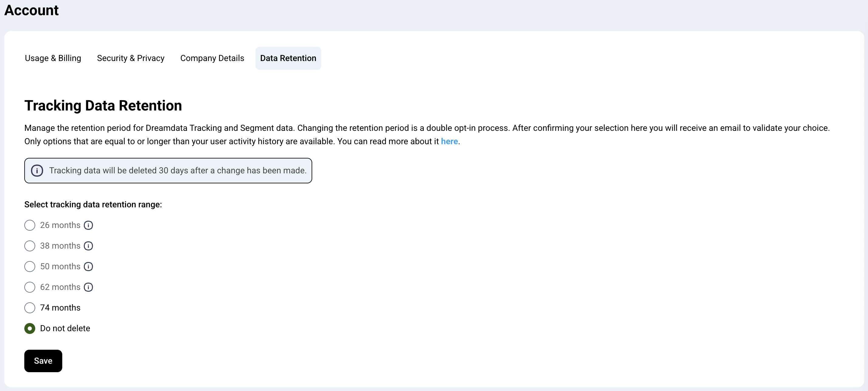Open the Data Retention tab

(288, 58)
